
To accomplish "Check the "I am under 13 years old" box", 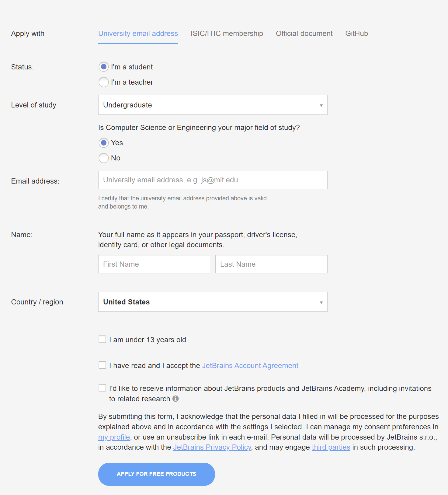I will tap(102, 339).
